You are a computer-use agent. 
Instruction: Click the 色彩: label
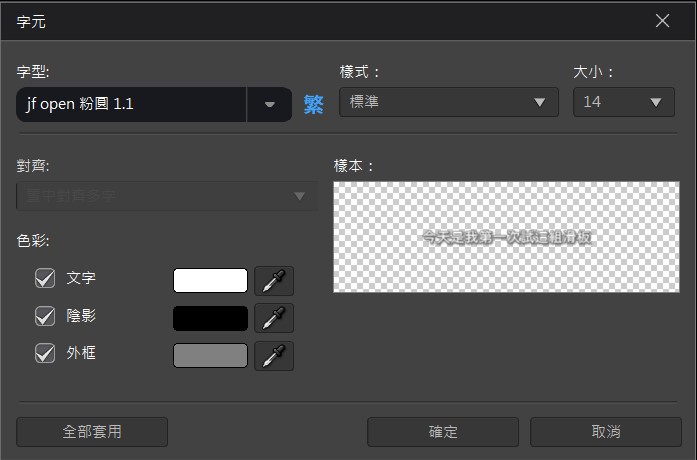tap(33, 240)
